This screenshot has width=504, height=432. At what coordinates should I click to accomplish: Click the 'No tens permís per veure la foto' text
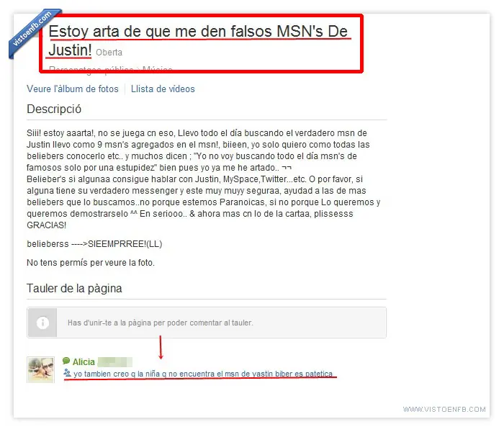pos(91,263)
